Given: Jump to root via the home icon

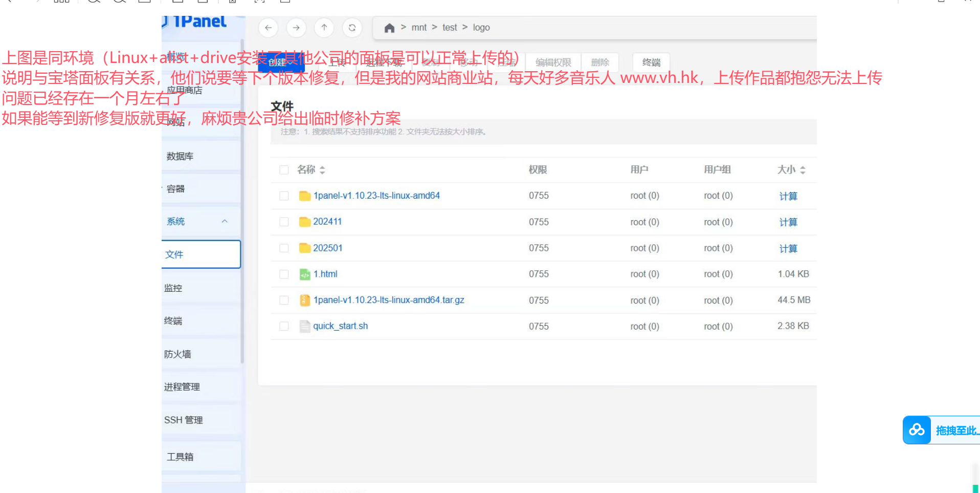Looking at the screenshot, I should tap(389, 28).
